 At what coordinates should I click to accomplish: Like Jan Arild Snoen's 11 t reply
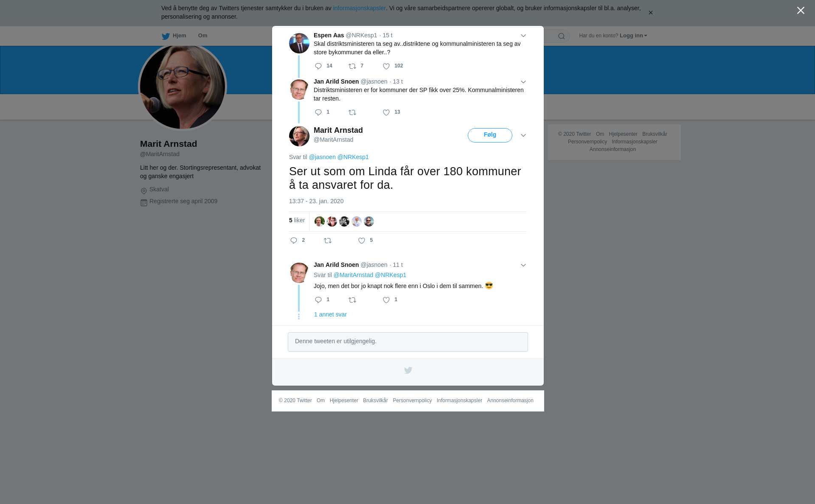point(386,300)
